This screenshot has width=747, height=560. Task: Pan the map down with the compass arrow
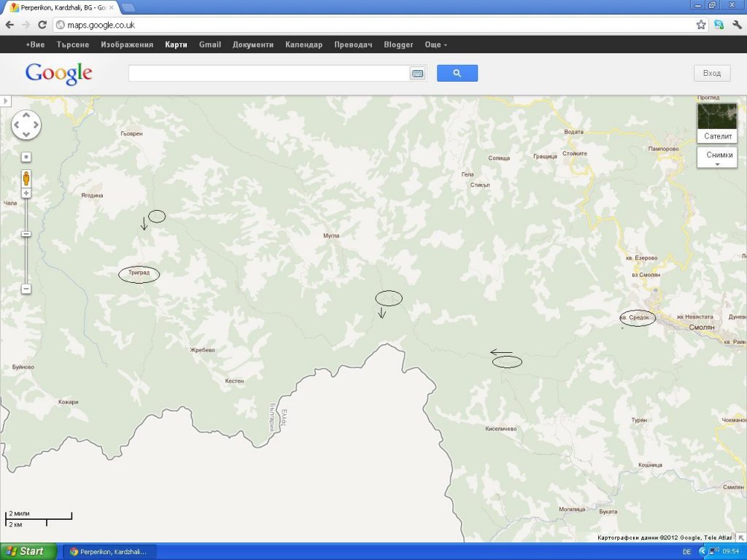point(26,134)
